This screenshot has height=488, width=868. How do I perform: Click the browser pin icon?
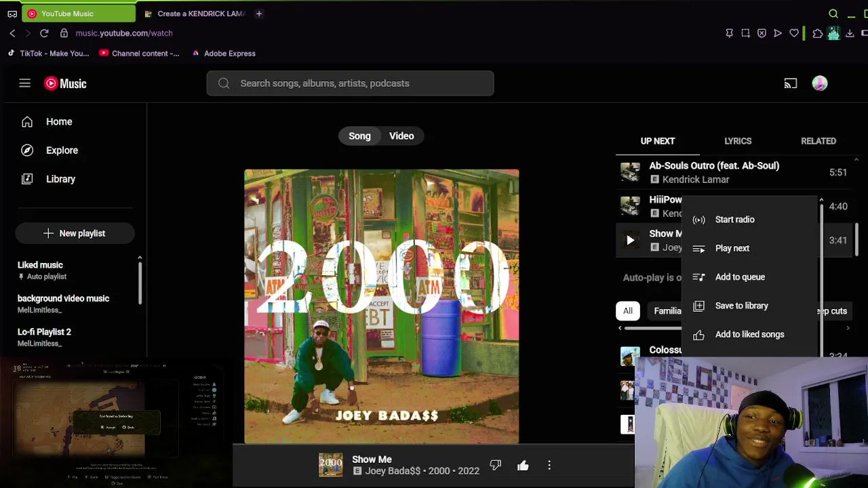click(x=729, y=33)
